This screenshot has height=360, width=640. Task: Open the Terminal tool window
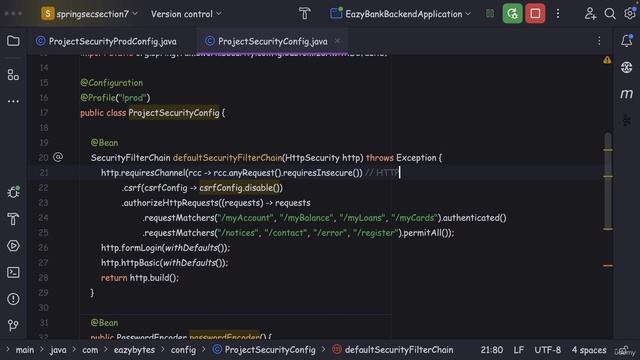(13, 272)
